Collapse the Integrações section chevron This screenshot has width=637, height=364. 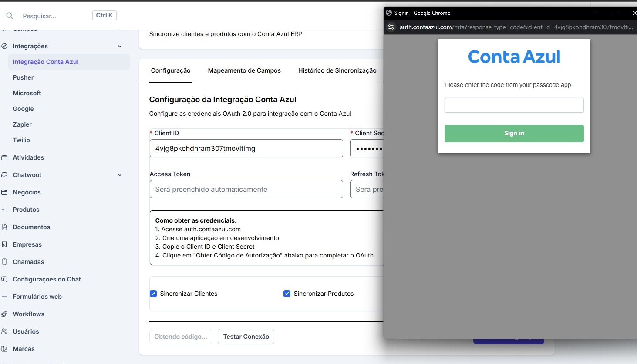click(x=120, y=46)
